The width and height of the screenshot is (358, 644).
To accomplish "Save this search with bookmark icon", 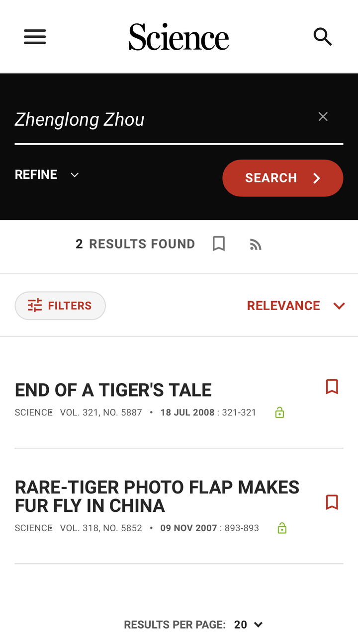I will click(x=219, y=243).
